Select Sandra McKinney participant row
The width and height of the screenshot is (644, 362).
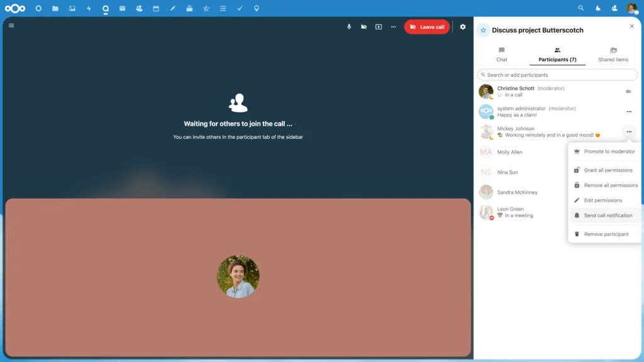[x=523, y=192]
